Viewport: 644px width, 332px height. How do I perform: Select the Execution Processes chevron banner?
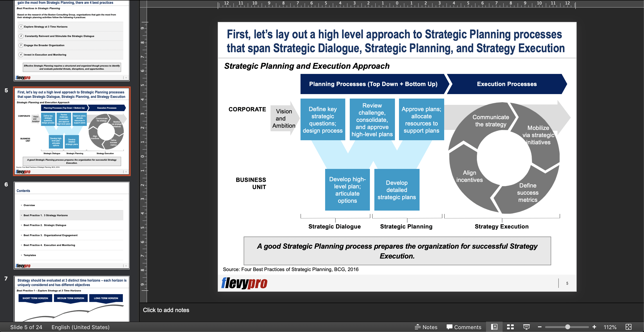[x=507, y=84]
